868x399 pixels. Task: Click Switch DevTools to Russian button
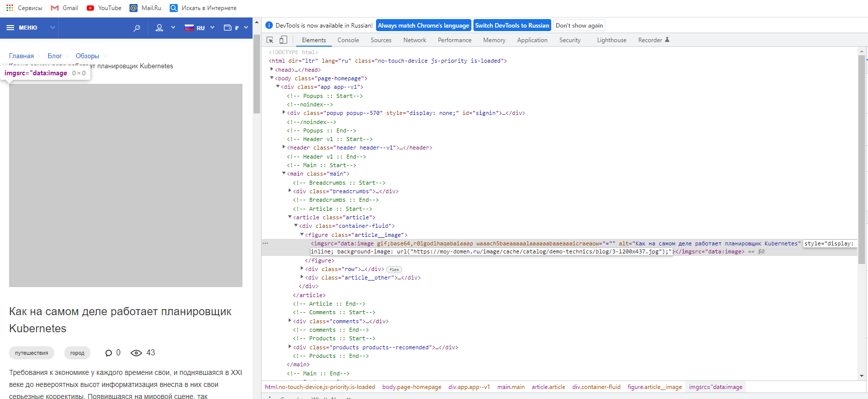click(512, 26)
